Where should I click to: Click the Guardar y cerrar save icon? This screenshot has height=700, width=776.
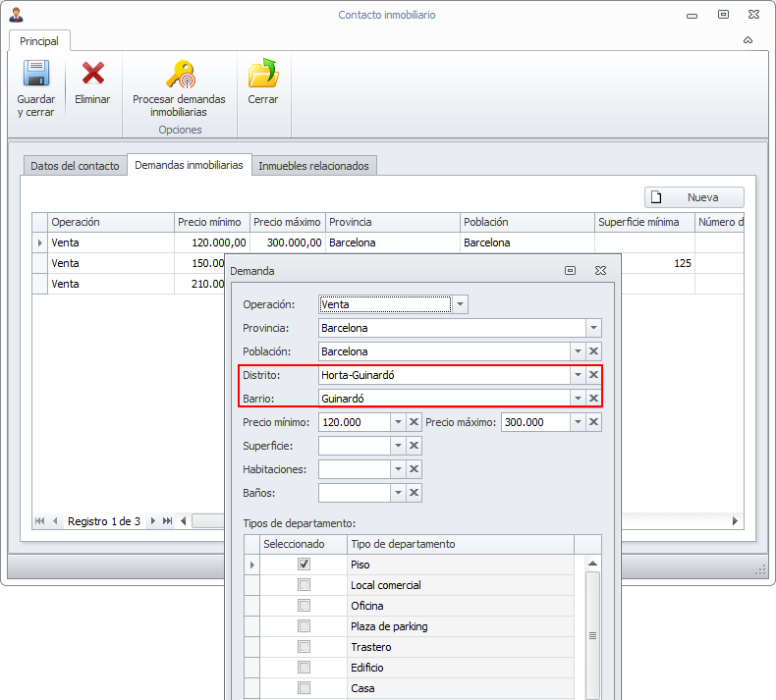coord(36,73)
